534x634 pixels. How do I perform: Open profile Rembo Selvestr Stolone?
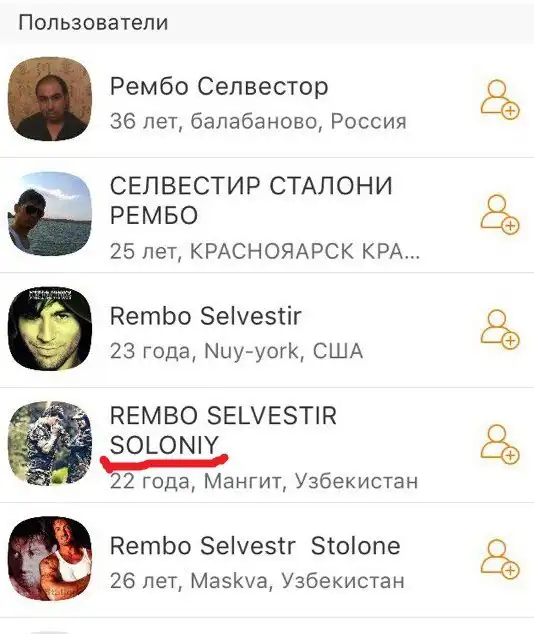255,545
